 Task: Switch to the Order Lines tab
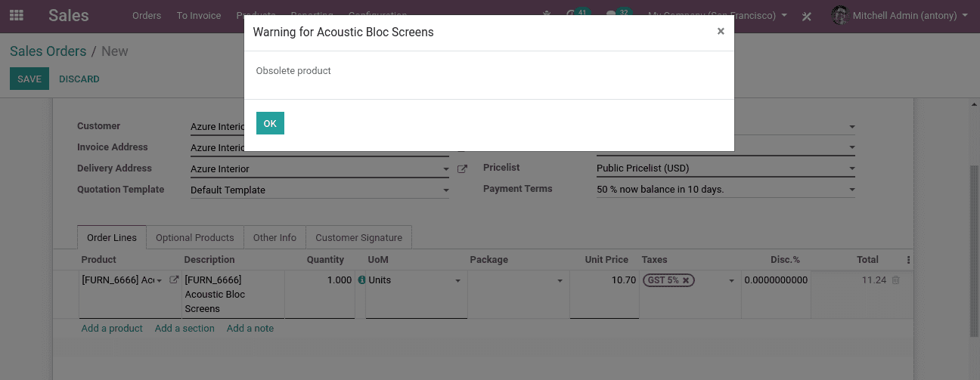click(x=112, y=237)
